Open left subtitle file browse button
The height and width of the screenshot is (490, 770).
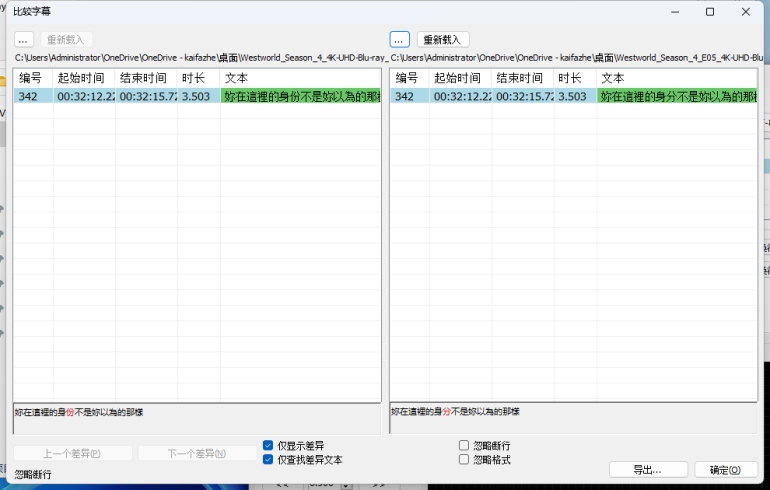[x=24, y=40]
